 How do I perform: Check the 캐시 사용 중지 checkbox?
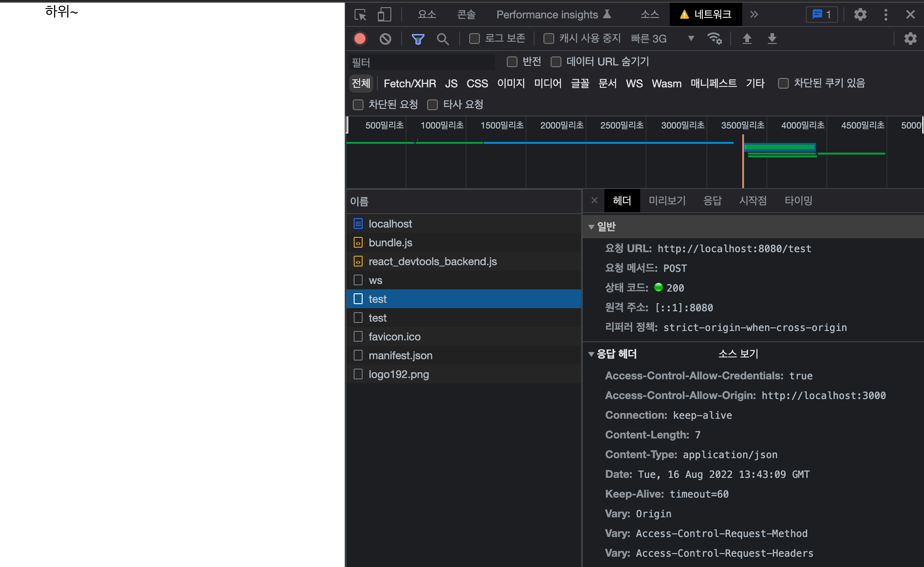[548, 39]
